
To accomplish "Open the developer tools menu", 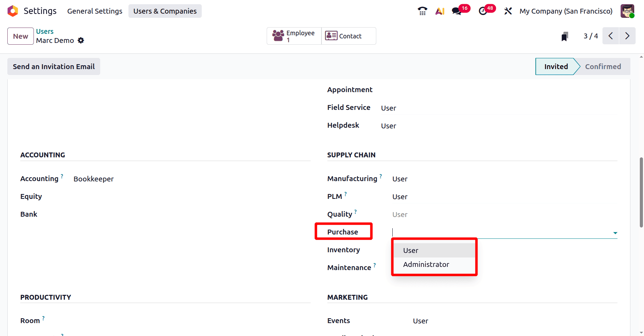I will tap(508, 11).
